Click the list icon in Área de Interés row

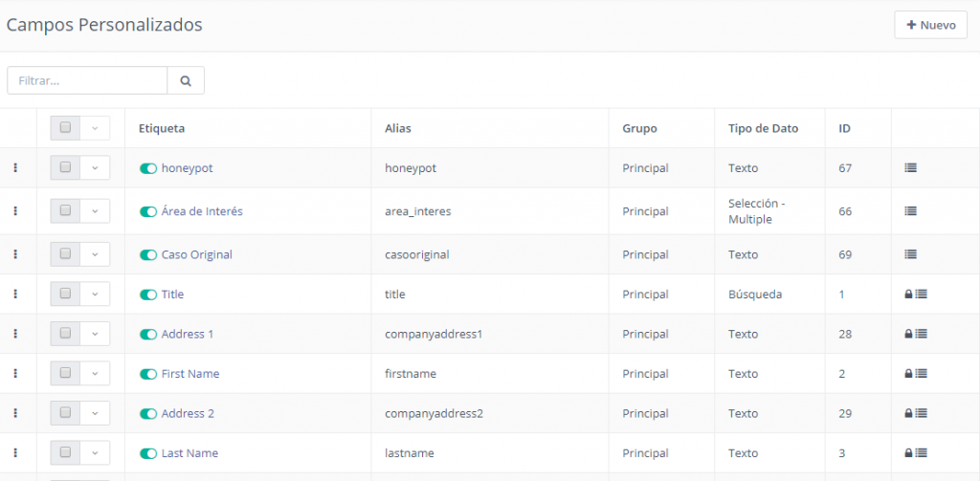tap(911, 211)
